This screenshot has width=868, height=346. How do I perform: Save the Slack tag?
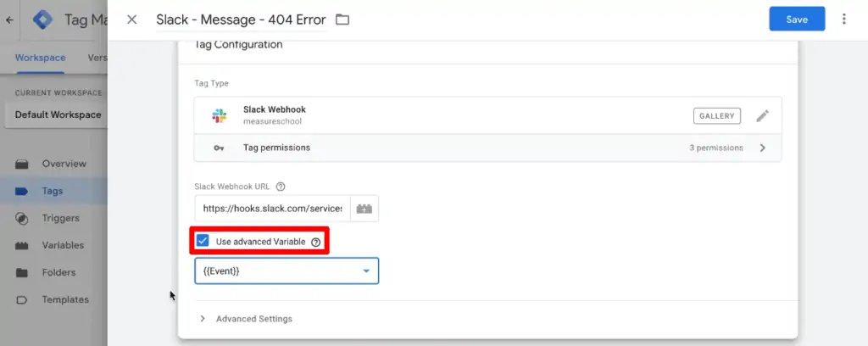pyautogui.click(x=797, y=20)
